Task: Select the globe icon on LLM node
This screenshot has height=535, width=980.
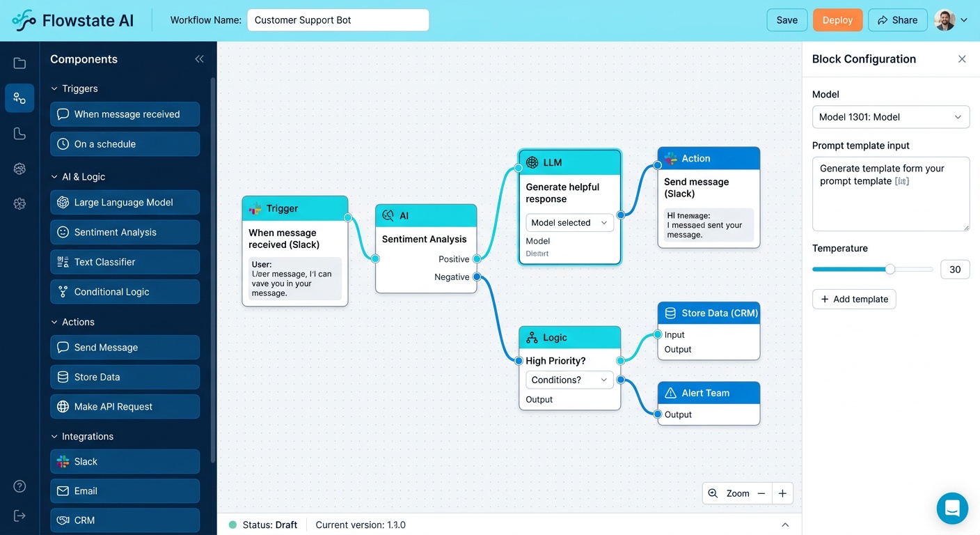Action: pyautogui.click(x=532, y=162)
